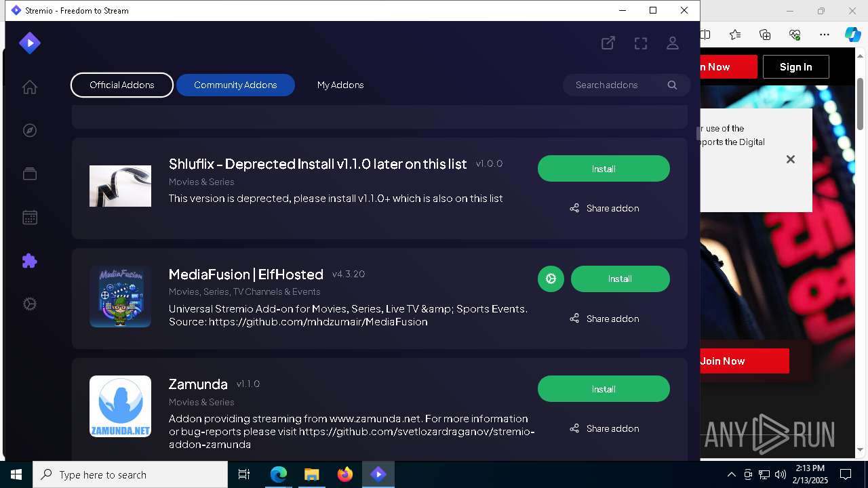This screenshot has height=488, width=868.
Task: Install the Shluflix deprecated addon
Action: (x=604, y=169)
